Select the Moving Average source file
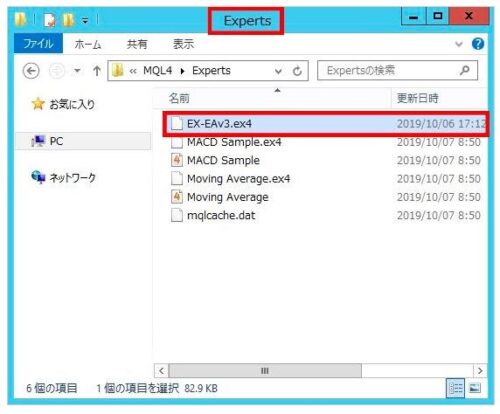This screenshot has height=414, width=500. (x=228, y=197)
